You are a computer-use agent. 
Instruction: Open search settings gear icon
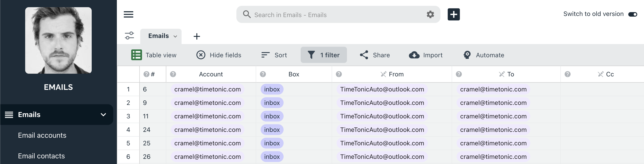point(430,15)
